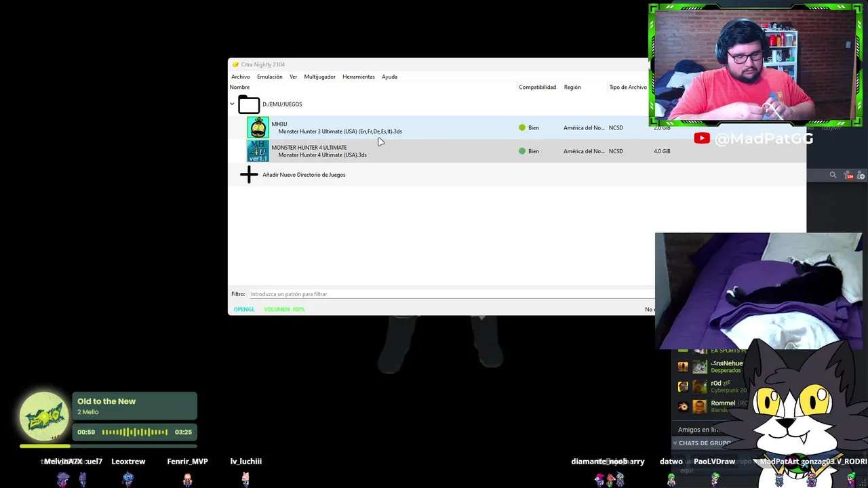The width and height of the screenshot is (868, 488).
Task: Toggle the OPENGL graphics API status button
Action: pyautogui.click(x=244, y=309)
